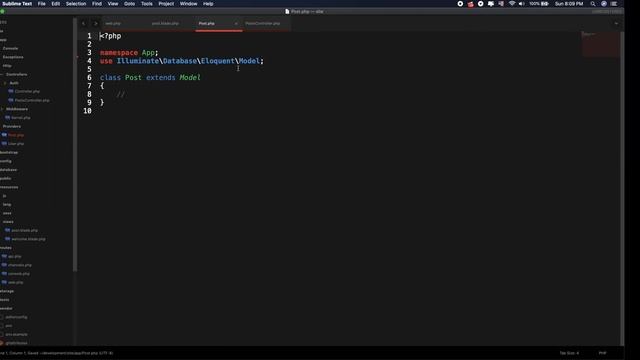The width and height of the screenshot is (640, 360).
Task: Expand the Console folder
Action: point(10,48)
